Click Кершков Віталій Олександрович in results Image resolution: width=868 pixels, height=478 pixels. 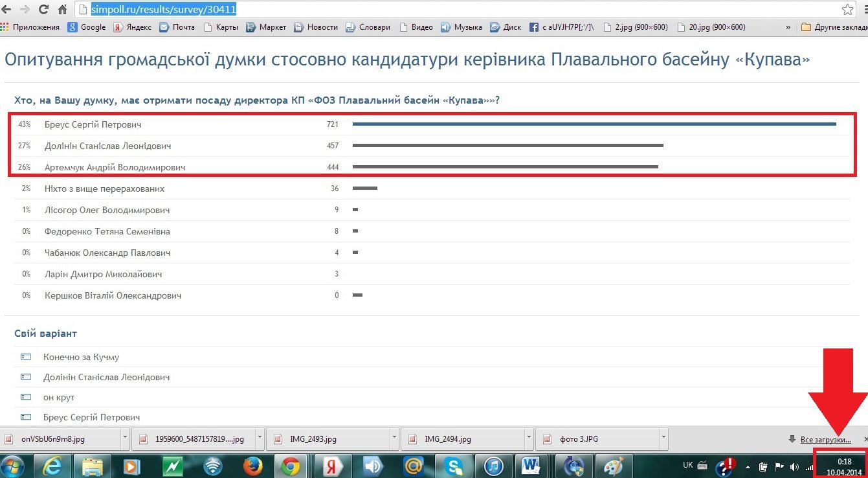113,295
